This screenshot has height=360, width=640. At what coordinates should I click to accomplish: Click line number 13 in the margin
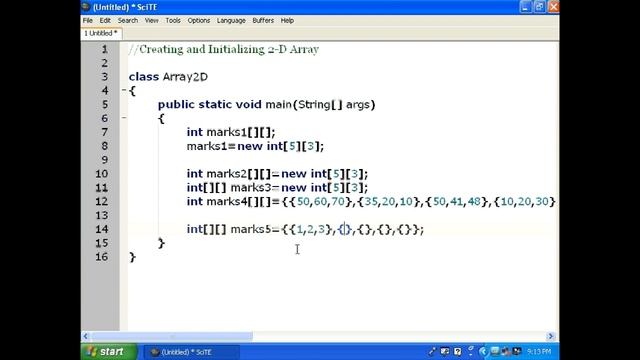coord(102,216)
